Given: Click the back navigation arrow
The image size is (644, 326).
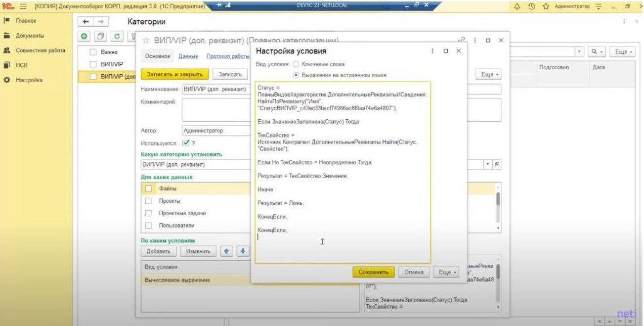Looking at the screenshot, I should click(x=86, y=22).
